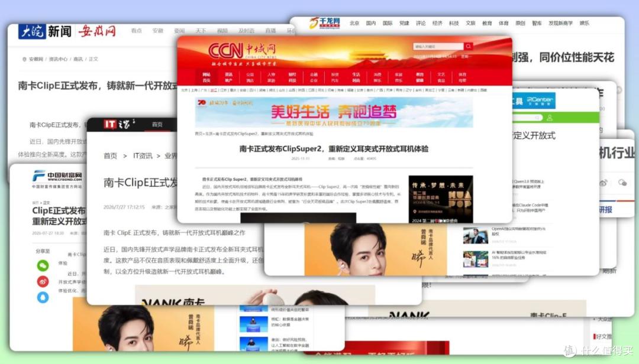This screenshot has width=639, height=364.
Task: Click the grey Weibo icon on right page
Action: 603,183
